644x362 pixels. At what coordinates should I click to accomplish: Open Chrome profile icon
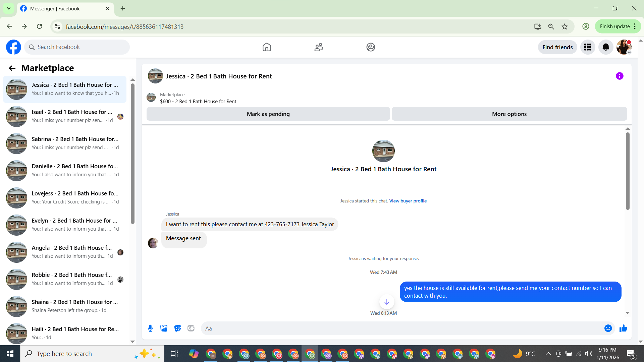tap(586, 26)
